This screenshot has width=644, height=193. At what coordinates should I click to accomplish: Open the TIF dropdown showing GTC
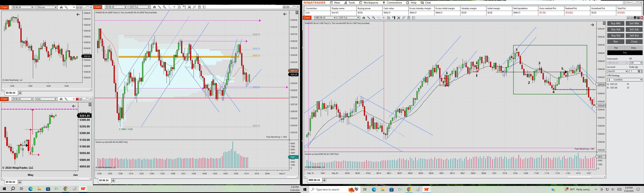click(636, 63)
